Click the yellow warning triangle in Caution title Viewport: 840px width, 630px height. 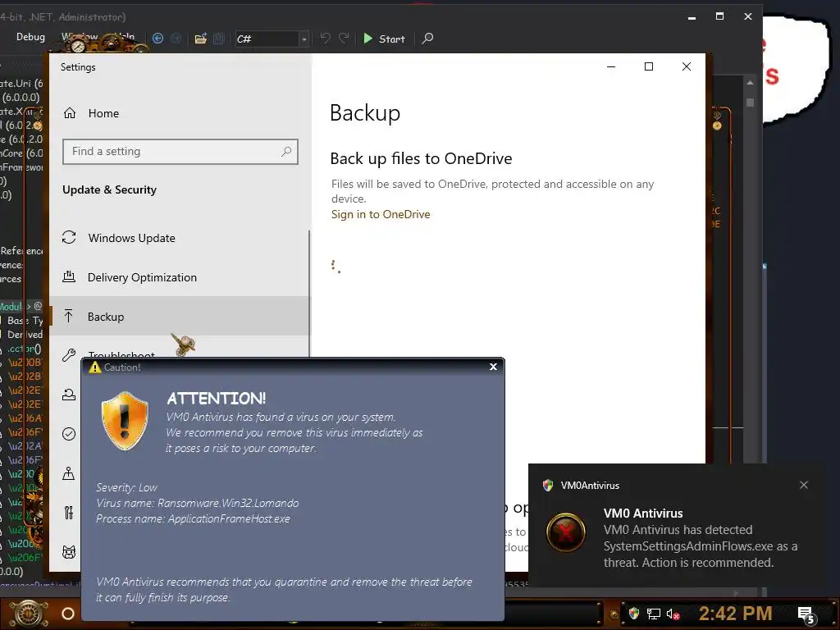click(x=95, y=367)
